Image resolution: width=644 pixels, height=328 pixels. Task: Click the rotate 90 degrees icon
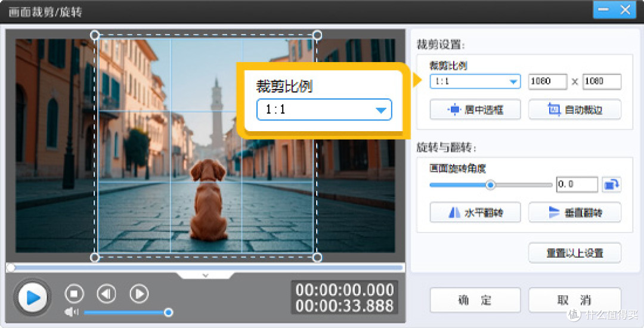point(611,184)
